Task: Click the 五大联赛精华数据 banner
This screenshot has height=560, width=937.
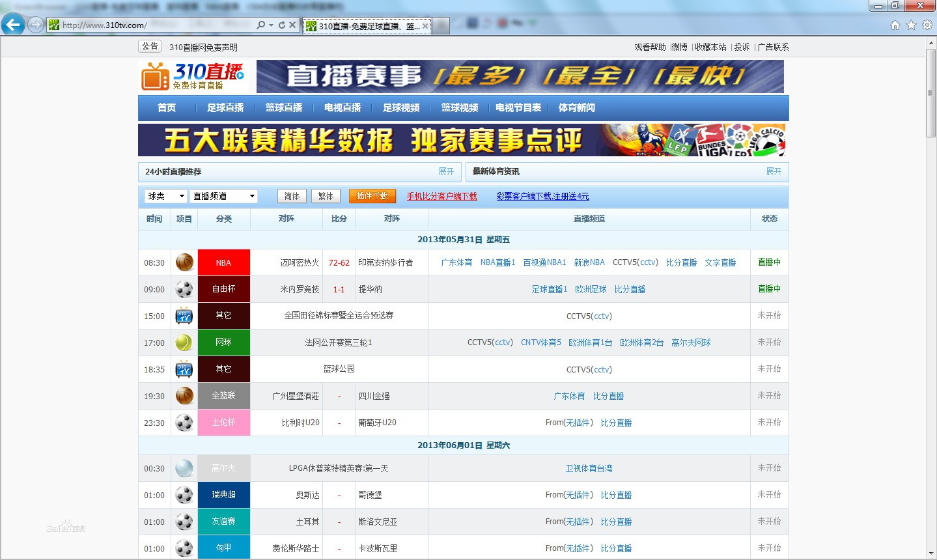Action: [x=462, y=140]
